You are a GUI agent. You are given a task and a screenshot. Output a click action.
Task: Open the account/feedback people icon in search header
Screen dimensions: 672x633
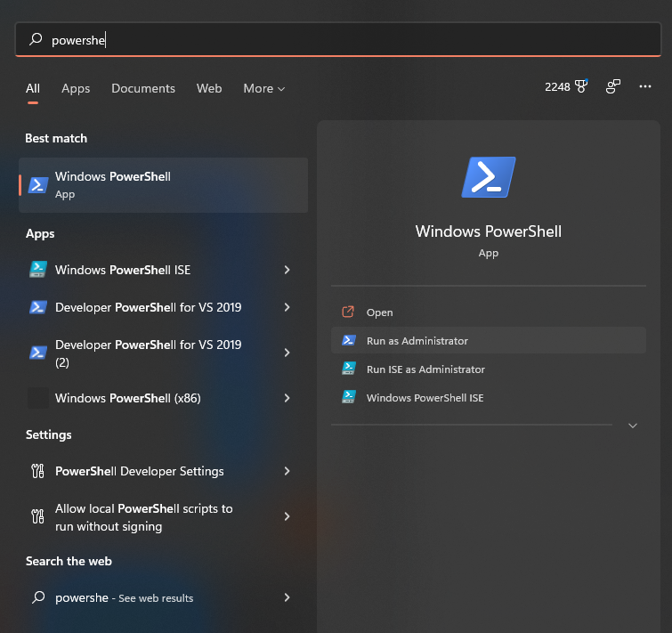click(x=613, y=86)
